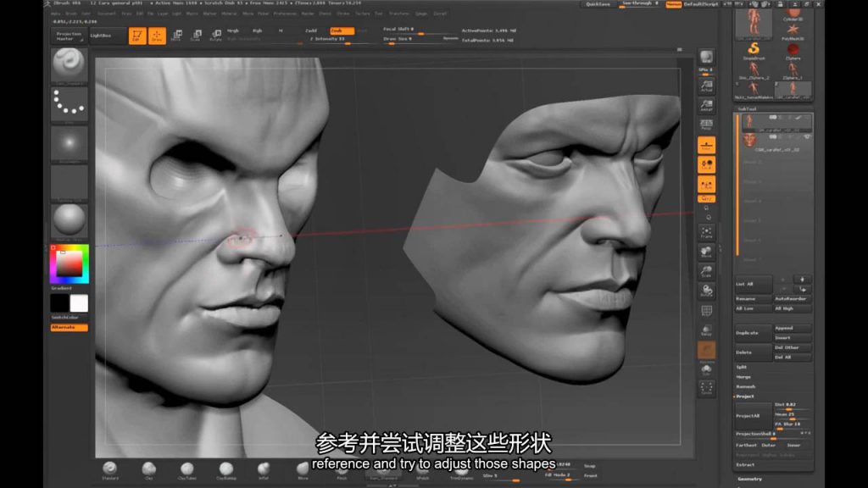This screenshot has width=868, height=488.
Task: Click the Del Other button
Action: pyautogui.click(x=793, y=347)
